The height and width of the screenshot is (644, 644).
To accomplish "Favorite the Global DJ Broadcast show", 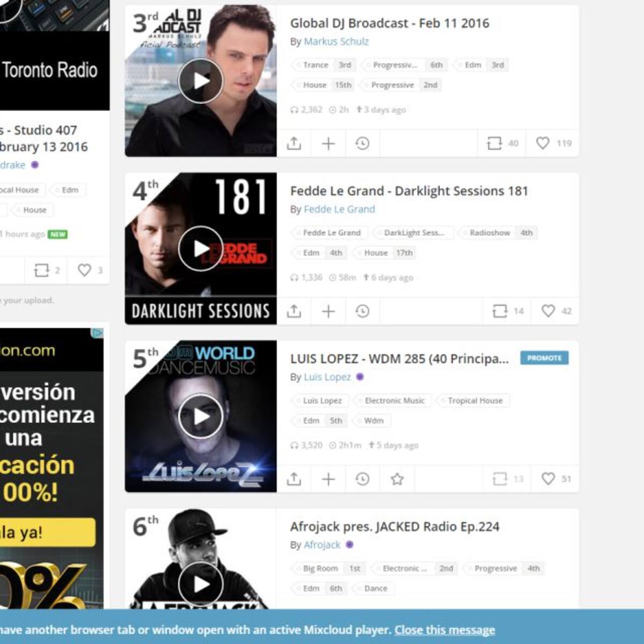I will click(x=543, y=143).
